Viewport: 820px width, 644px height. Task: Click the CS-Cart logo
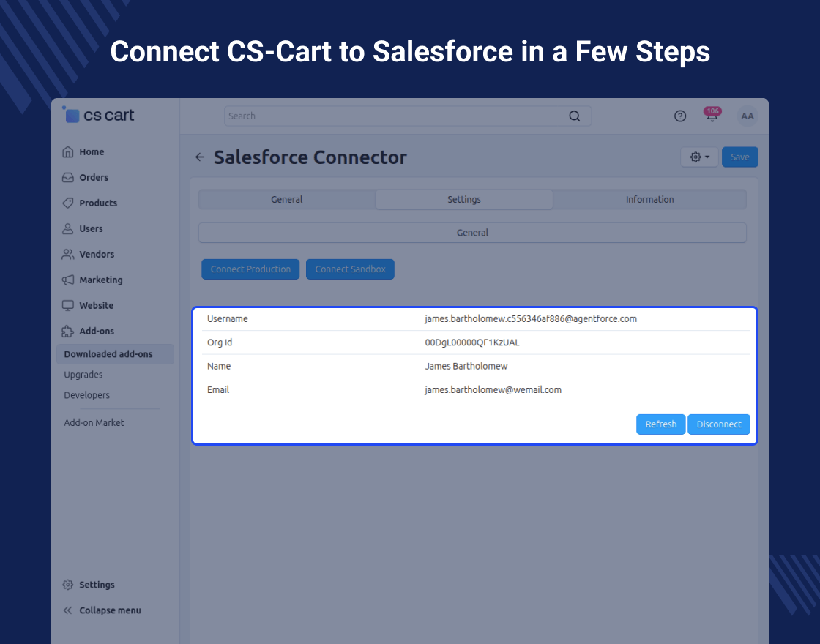[x=98, y=115]
